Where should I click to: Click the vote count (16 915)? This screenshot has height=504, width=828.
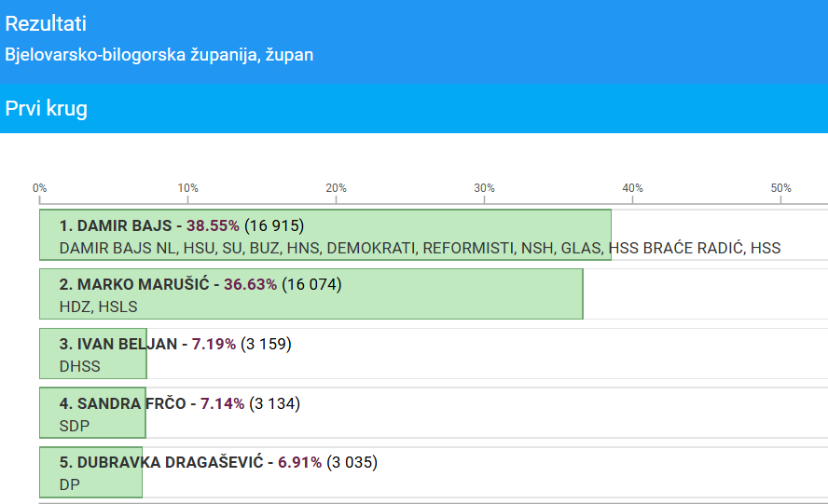[x=274, y=225]
